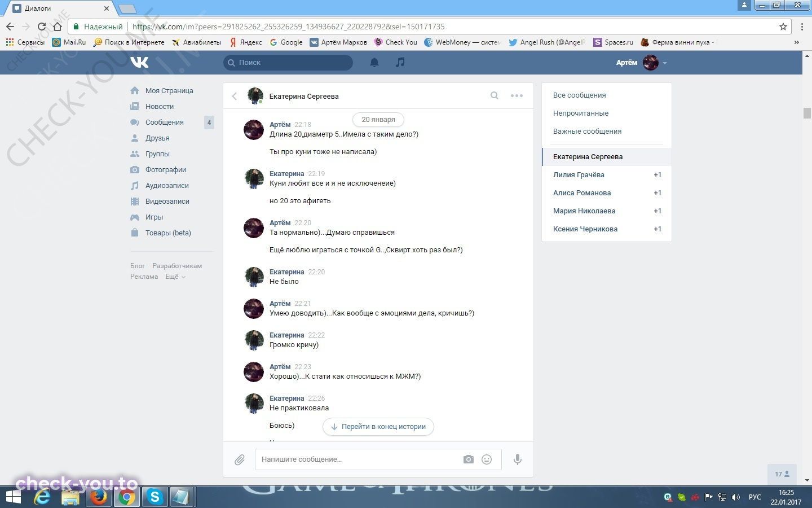Open the emoji smiley picker
Image resolution: width=812 pixels, height=508 pixels.
(487, 459)
